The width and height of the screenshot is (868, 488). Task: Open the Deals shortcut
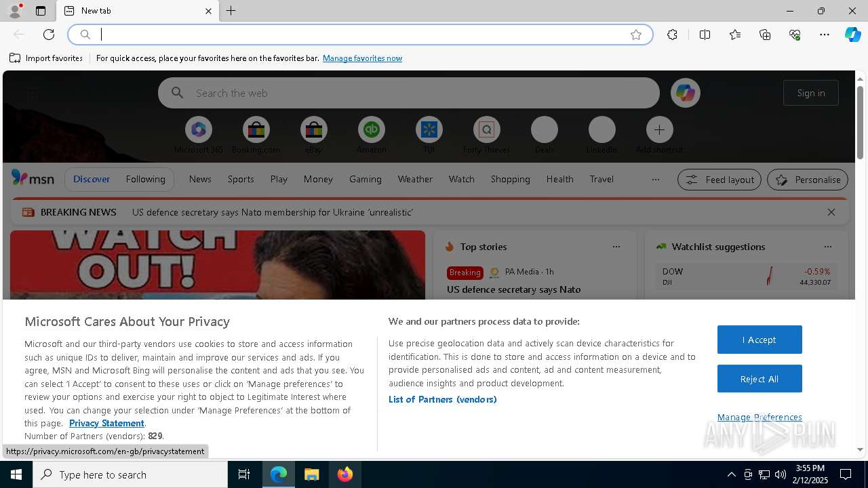click(x=544, y=135)
